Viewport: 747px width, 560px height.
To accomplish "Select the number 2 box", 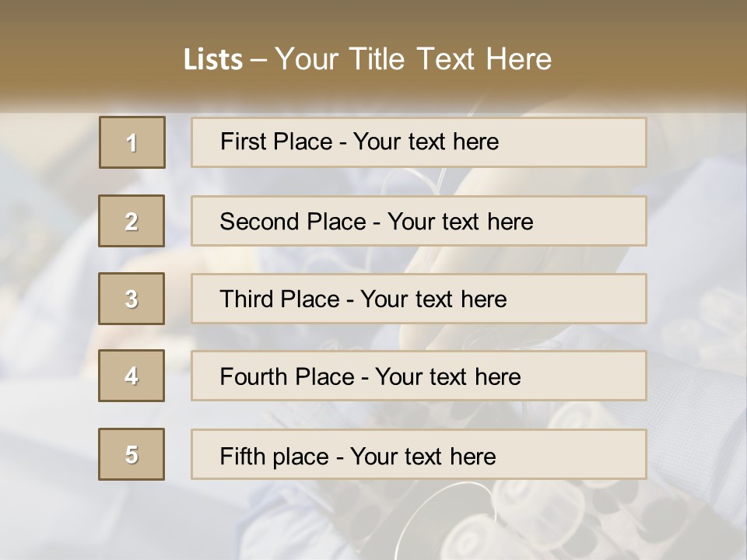I will click(x=132, y=221).
